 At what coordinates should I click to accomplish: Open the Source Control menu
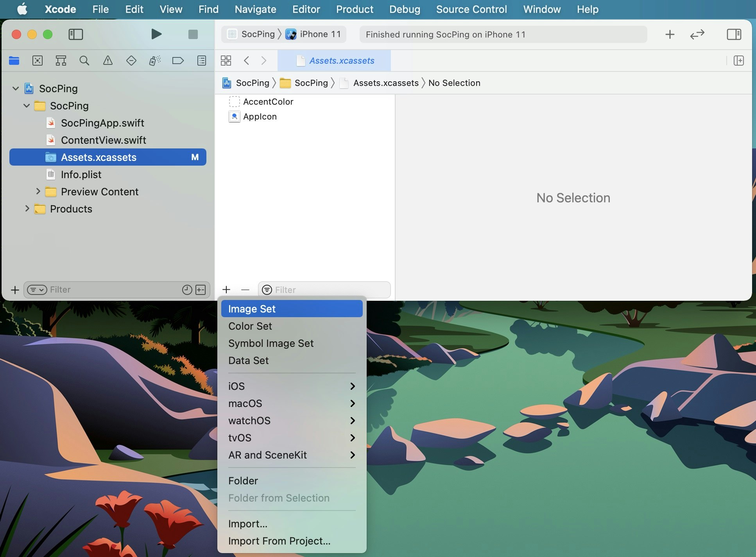pos(471,9)
